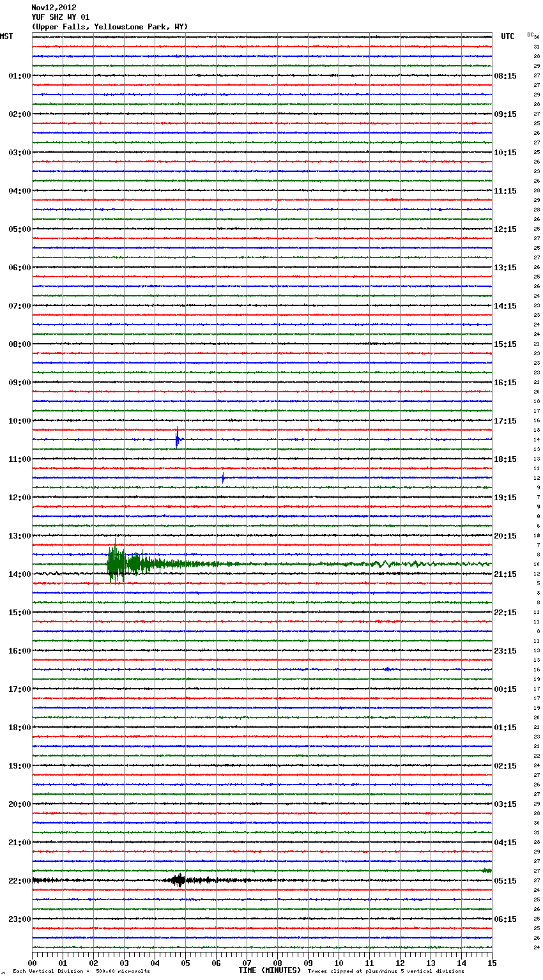Click the 17:15 UTC time label

click(x=505, y=421)
